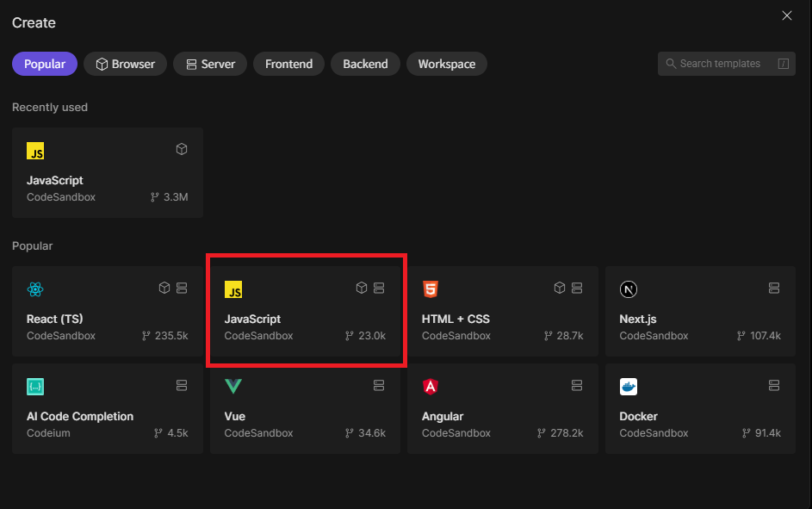
Task: Click the 34.6k fork count
Action: (372, 433)
